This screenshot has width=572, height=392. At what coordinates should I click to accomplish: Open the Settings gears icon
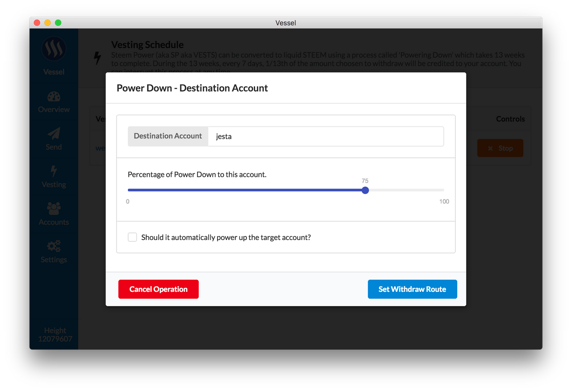(x=54, y=246)
